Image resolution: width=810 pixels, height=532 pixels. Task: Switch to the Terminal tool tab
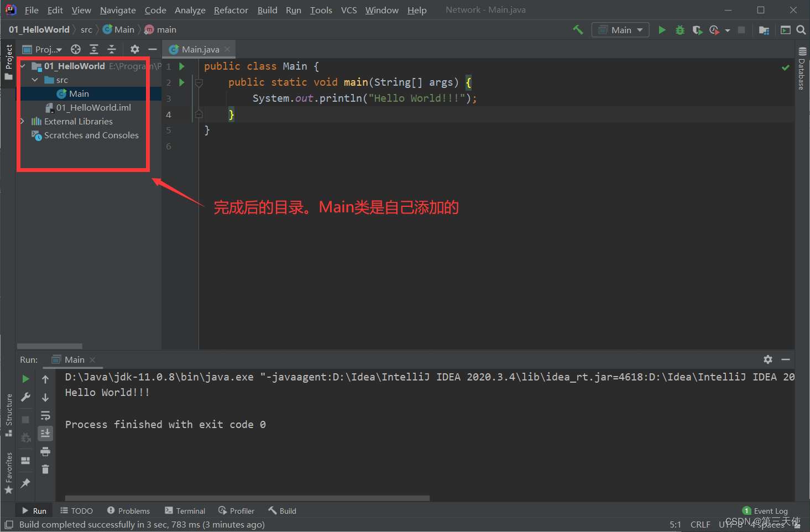185,511
